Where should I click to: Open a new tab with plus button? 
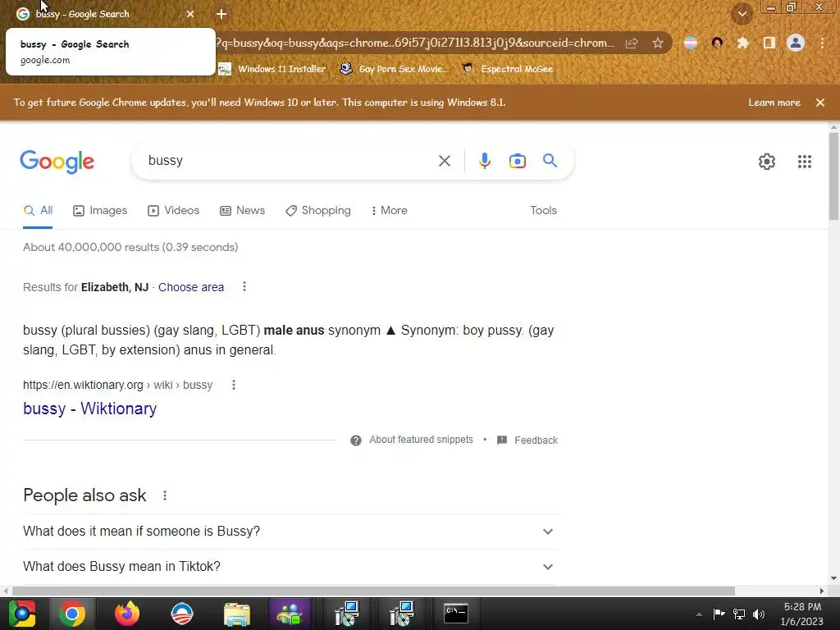coord(221,14)
